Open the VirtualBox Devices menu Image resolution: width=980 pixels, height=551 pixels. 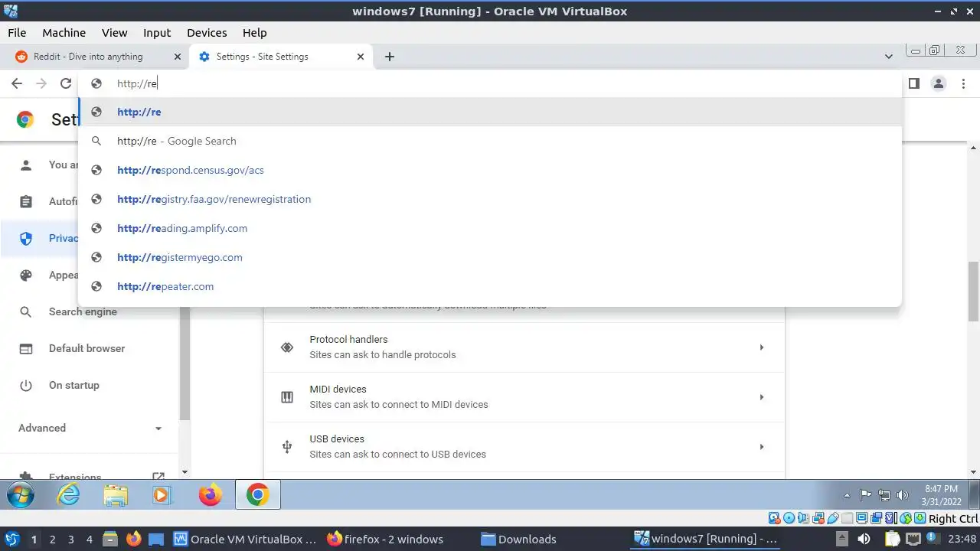point(207,33)
